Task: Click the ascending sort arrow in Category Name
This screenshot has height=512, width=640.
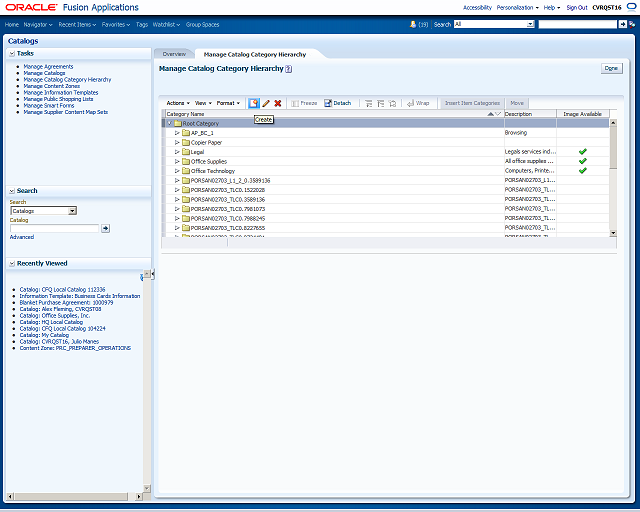Action: click(491, 114)
